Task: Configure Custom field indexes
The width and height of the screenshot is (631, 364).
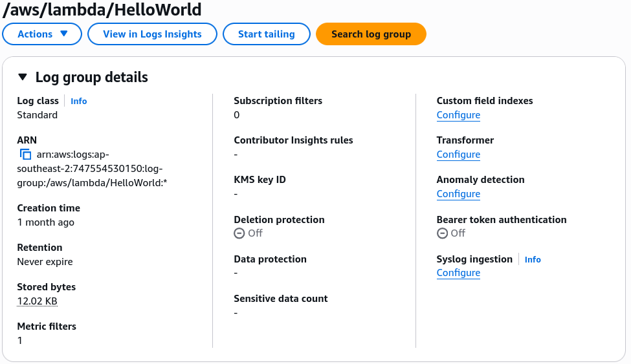Action: (x=458, y=115)
